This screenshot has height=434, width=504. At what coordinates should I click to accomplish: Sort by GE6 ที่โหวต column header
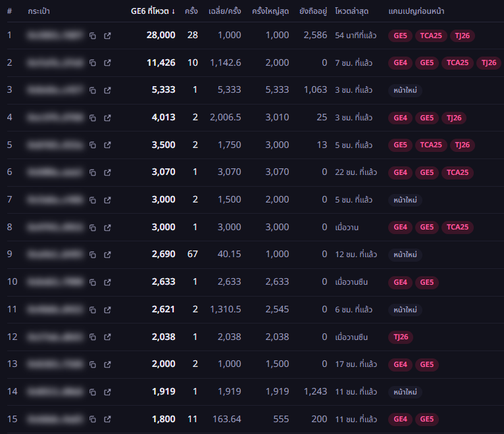(153, 11)
